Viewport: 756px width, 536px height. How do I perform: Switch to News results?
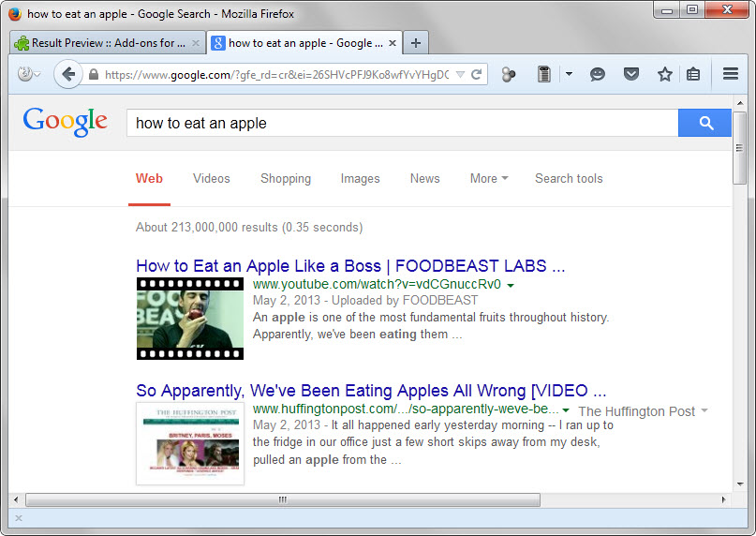pos(424,178)
